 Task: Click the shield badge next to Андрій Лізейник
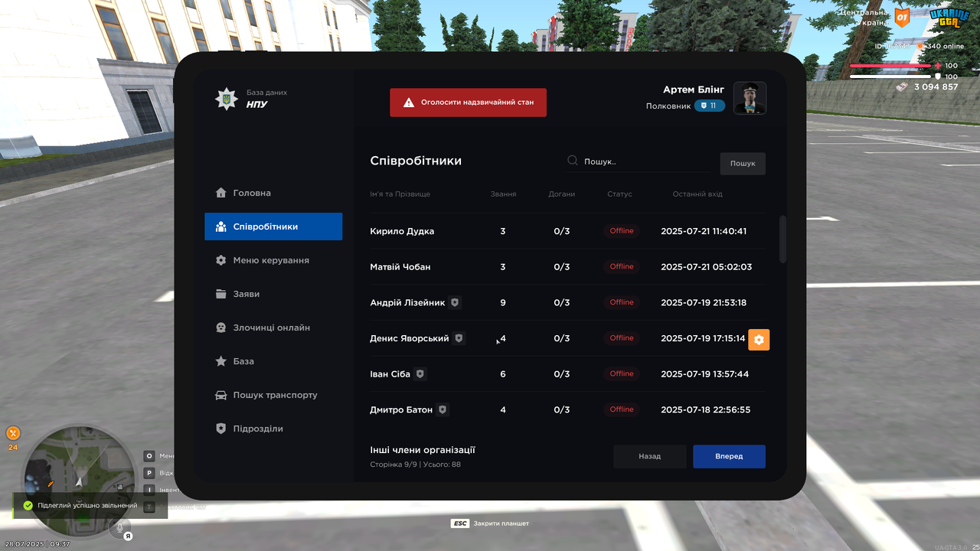pyautogui.click(x=455, y=302)
